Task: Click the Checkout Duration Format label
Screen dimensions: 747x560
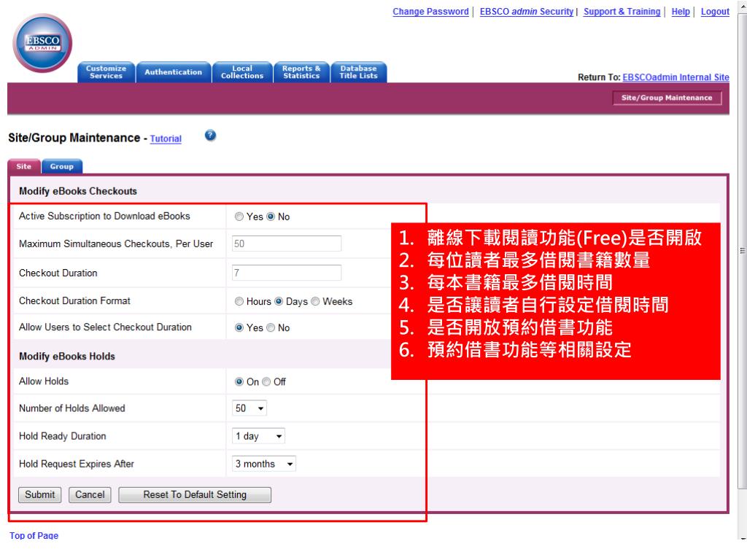Action: (x=74, y=301)
